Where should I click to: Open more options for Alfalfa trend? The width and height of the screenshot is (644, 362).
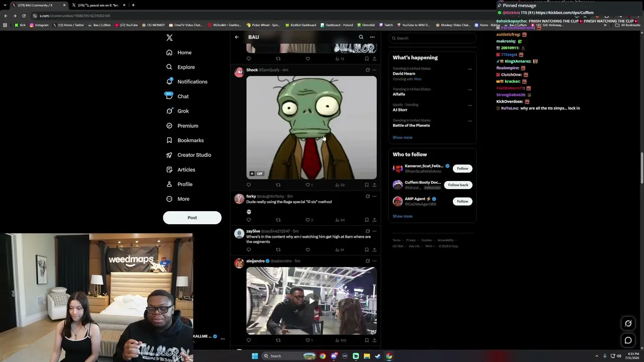click(470, 89)
